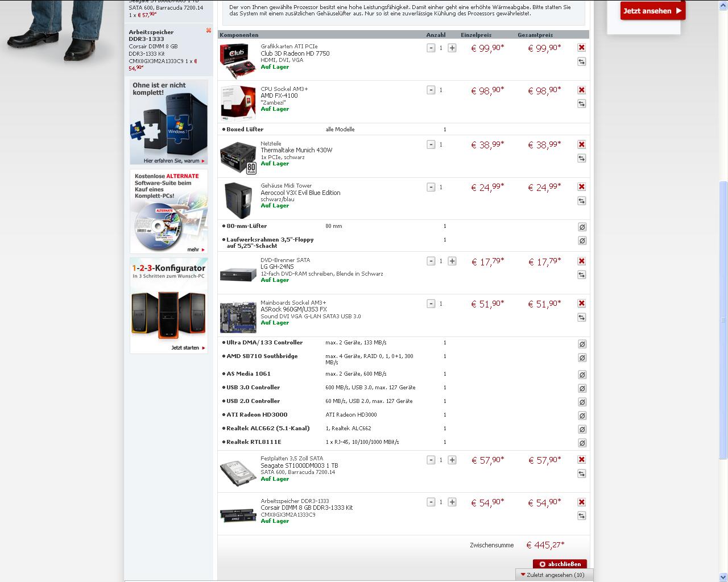The width and height of the screenshot is (728, 582).
Task: Remove the LG GH-24NS DVD burner
Action: pos(581,261)
